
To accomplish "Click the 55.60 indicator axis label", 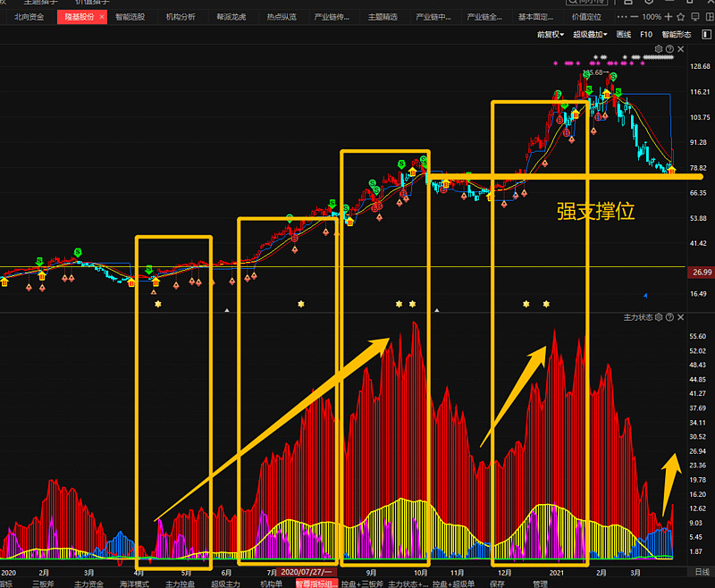I will (698, 336).
